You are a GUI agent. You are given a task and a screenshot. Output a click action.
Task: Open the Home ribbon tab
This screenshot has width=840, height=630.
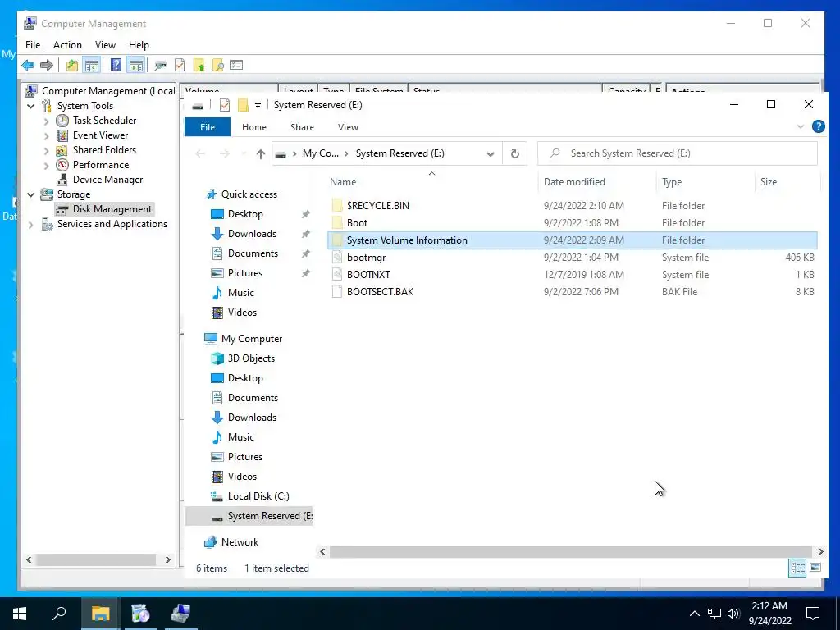[x=254, y=127]
